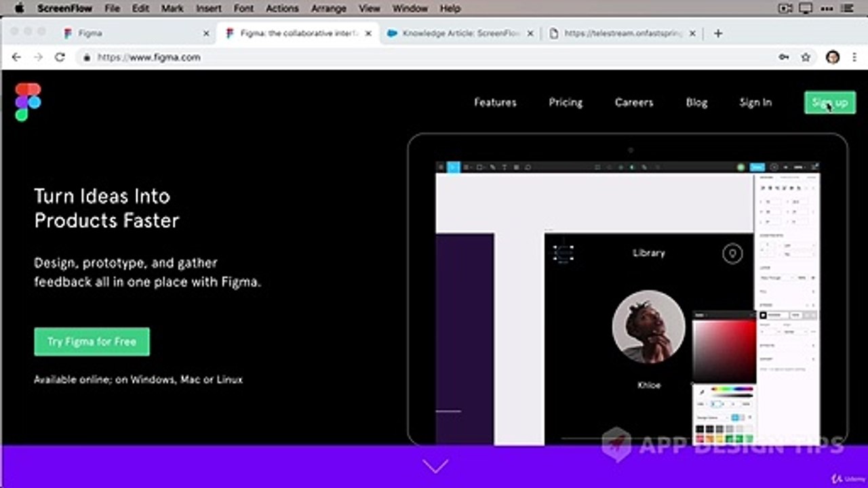Click the green Sign up button

click(x=830, y=102)
